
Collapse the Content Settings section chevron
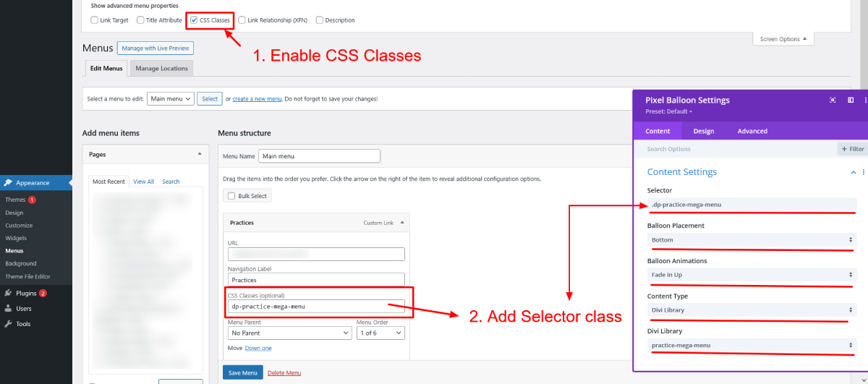[854, 172]
